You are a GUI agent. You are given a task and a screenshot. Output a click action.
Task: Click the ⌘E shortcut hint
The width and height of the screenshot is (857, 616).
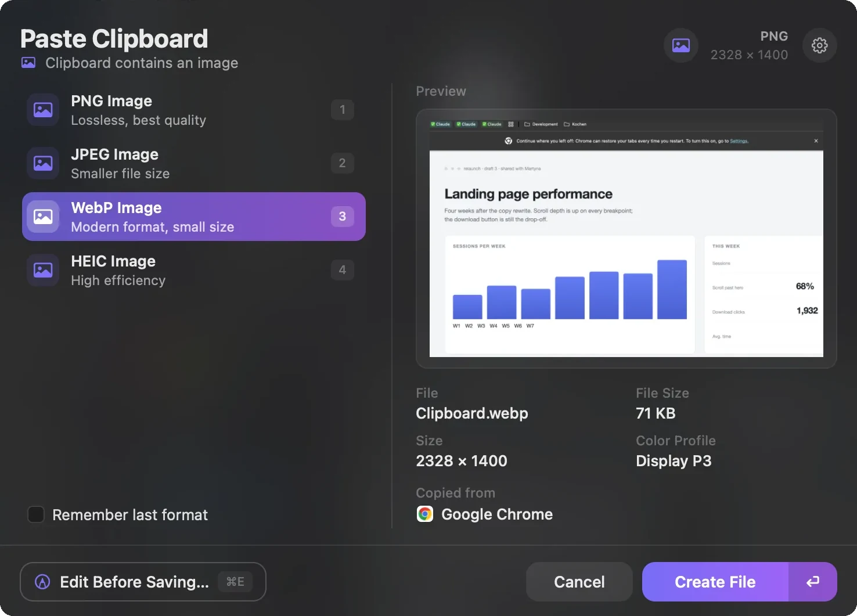pyautogui.click(x=235, y=582)
